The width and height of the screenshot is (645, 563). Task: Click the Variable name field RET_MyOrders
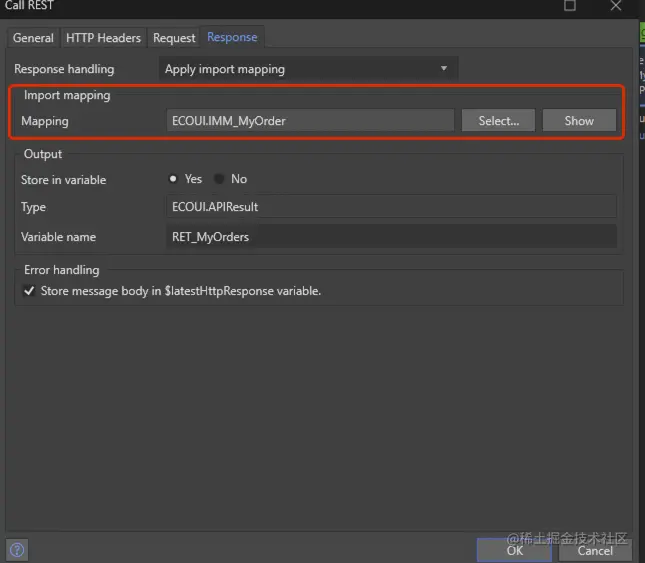[391, 236]
